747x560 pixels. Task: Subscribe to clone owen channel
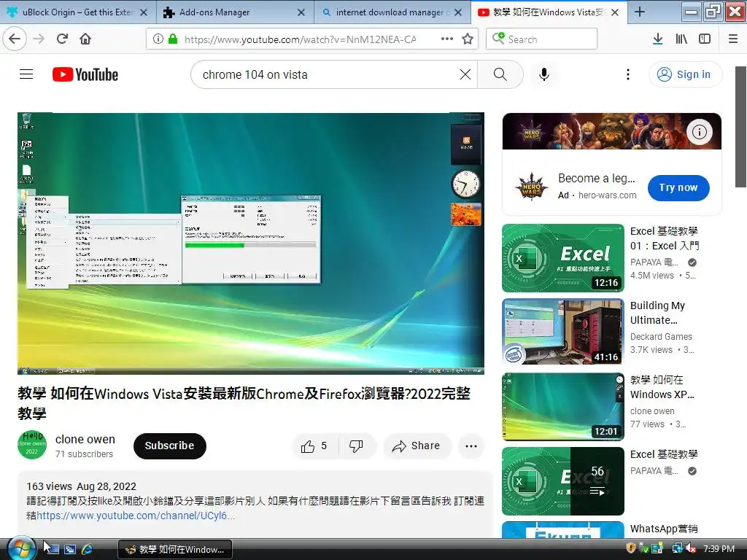(x=169, y=446)
